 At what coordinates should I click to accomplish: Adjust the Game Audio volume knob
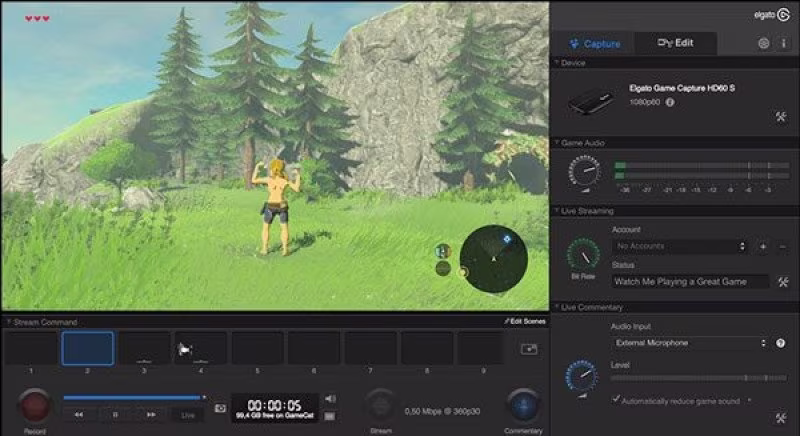coord(584,172)
